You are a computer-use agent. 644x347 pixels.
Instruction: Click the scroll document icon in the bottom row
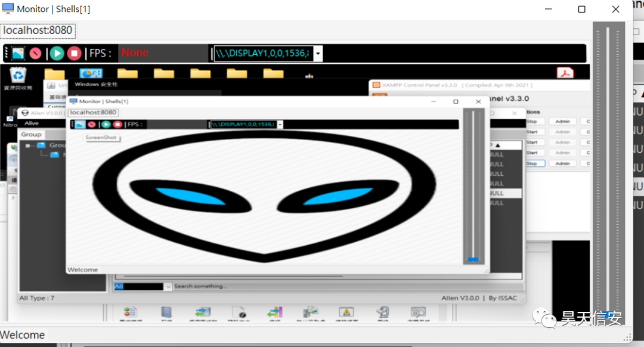383,312
